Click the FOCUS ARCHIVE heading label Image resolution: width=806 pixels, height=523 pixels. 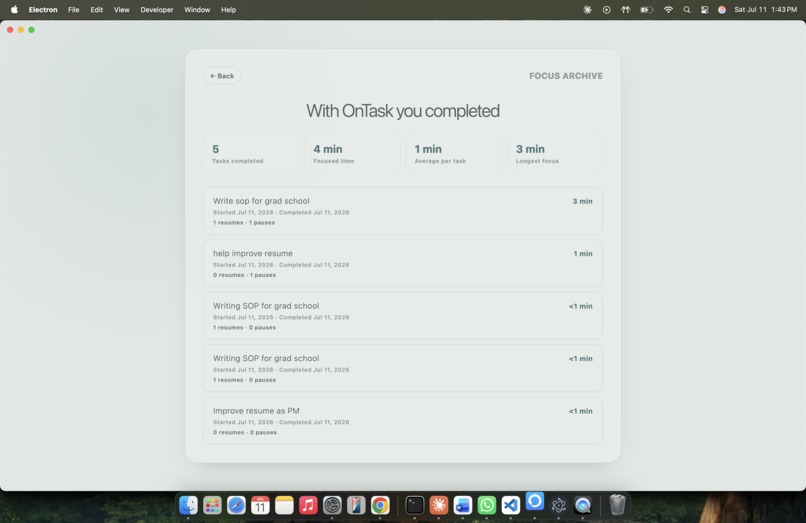565,76
